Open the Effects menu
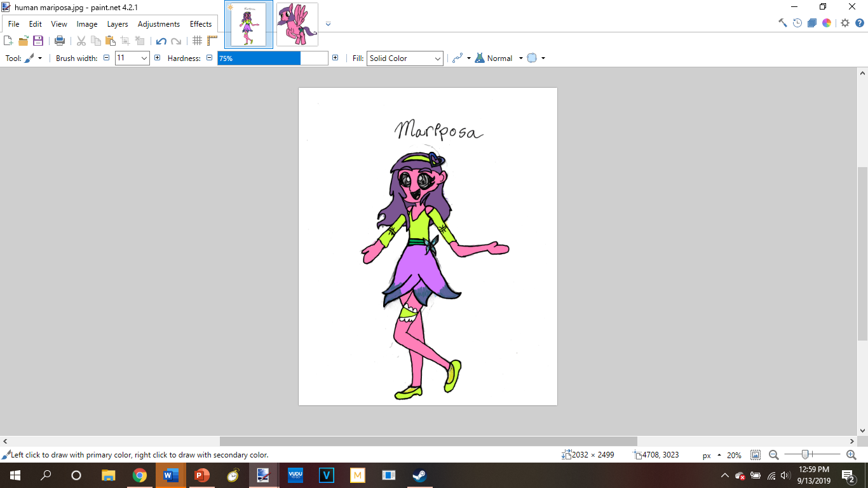Viewport: 868px width, 488px height. [201, 24]
